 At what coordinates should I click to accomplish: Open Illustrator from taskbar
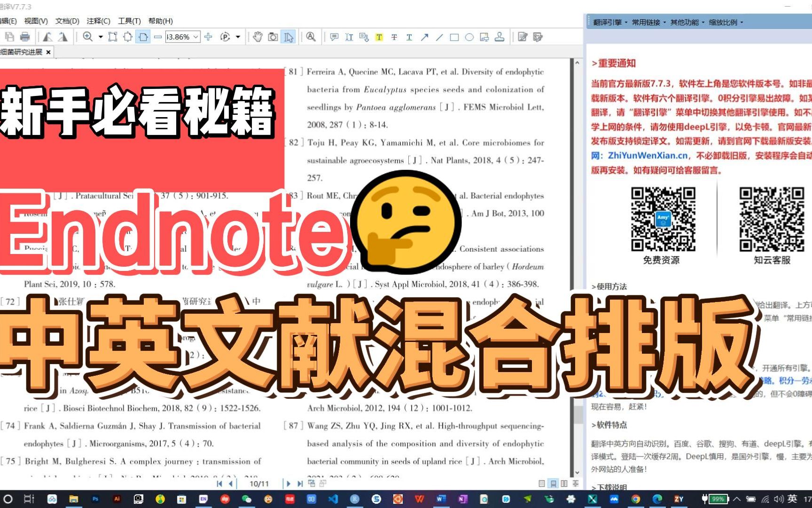[x=117, y=499]
